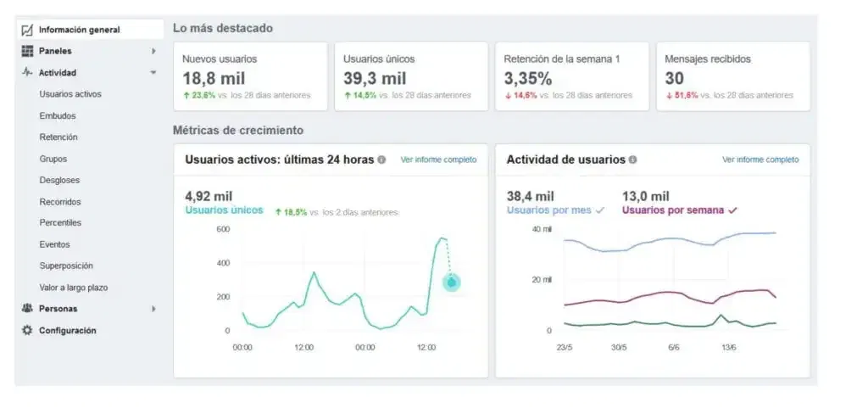This screenshot has width=868, height=414.
Task: Click the Actividad pulse icon
Action: tap(27, 73)
